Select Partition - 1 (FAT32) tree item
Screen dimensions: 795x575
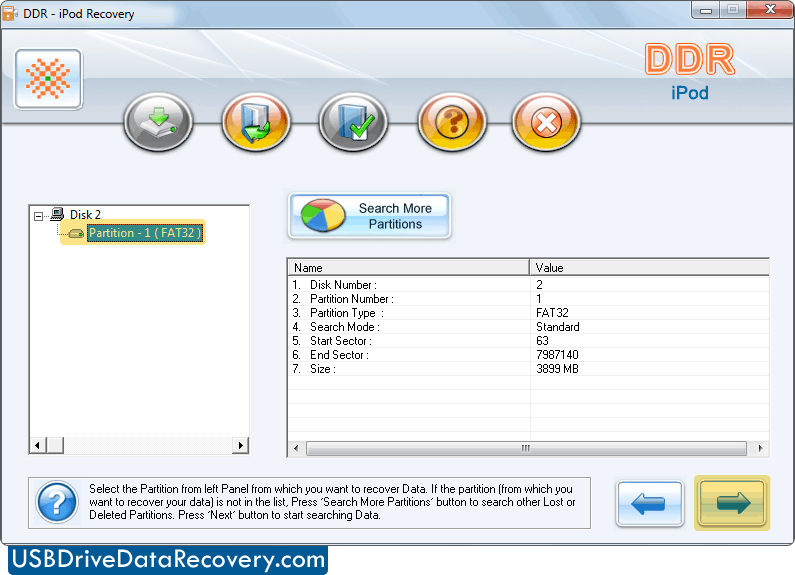(145, 233)
